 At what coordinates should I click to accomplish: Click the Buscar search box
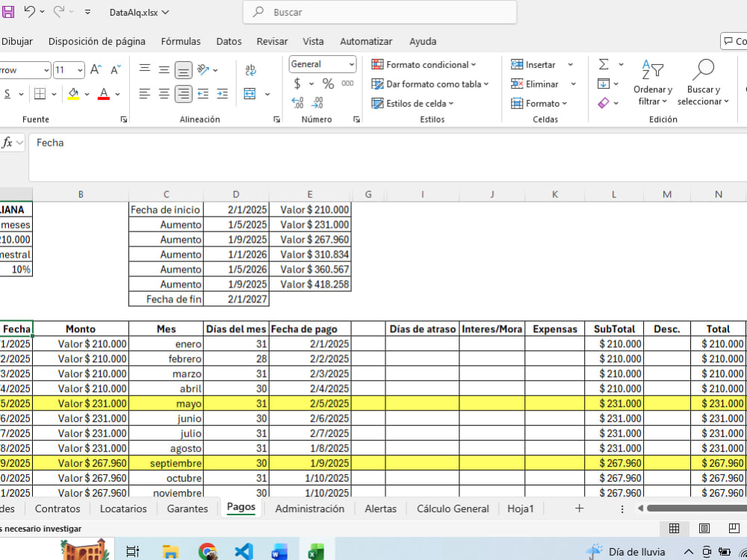pyautogui.click(x=379, y=12)
